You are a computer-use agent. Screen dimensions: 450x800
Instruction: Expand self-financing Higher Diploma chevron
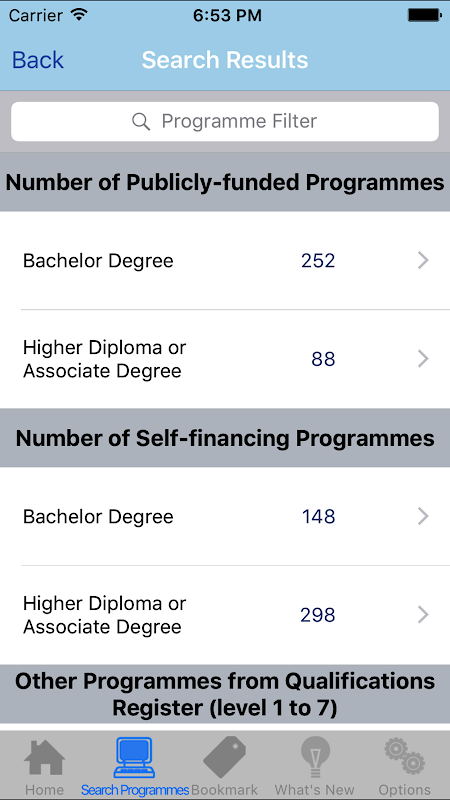pos(423,615)
